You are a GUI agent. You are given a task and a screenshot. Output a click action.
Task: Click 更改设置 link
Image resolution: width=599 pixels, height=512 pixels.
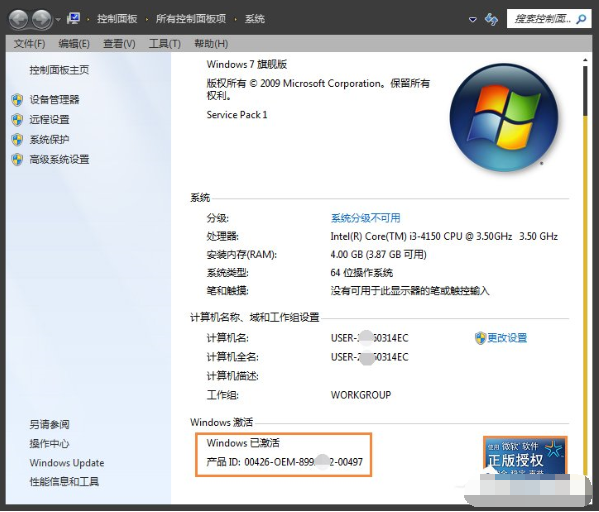tap(507, 338)
